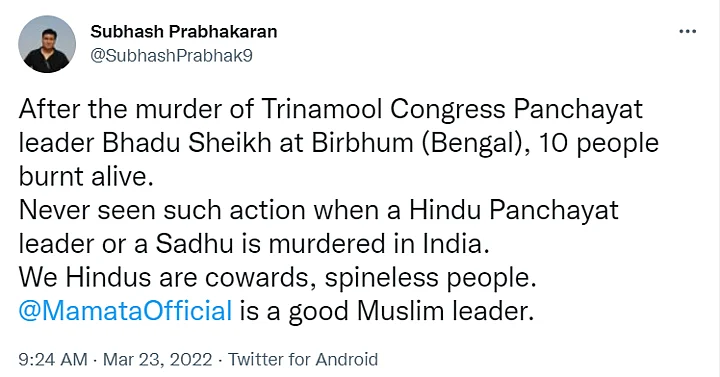Image resolution: width=720 pixels, height=377 pixels.
Task: Click the phrase "burnt alive." in the tweet
Action: (86, 176)
